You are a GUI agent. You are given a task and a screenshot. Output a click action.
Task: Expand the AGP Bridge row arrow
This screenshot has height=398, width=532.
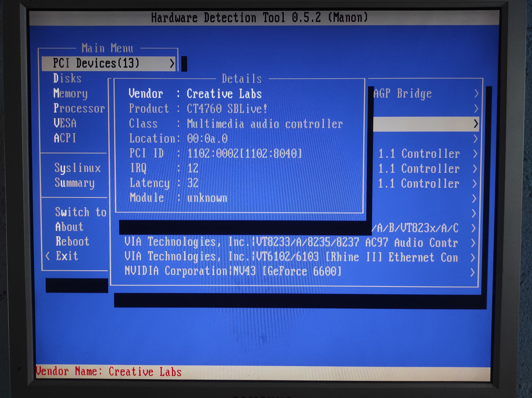tap(476, 94)
